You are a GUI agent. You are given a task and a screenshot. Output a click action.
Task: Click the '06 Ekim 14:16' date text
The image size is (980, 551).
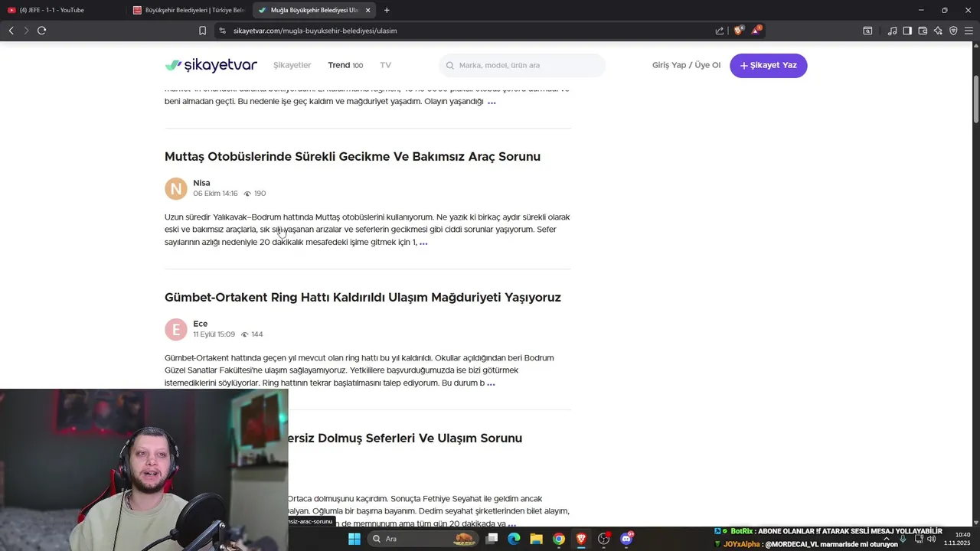(x=215, y=194)
